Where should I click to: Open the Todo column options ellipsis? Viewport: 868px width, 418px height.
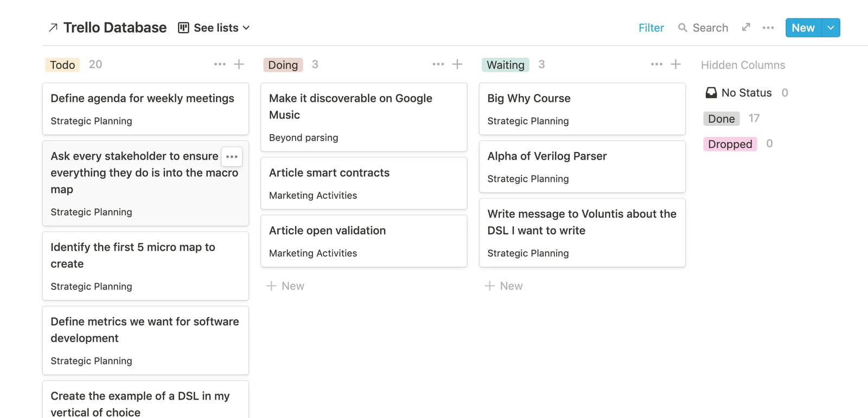coord(220,64)
